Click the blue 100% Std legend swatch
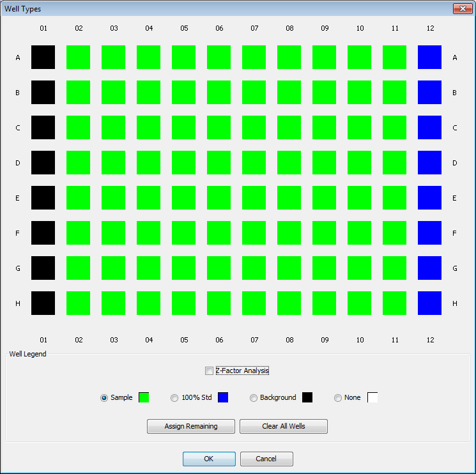 coord(223,397)
